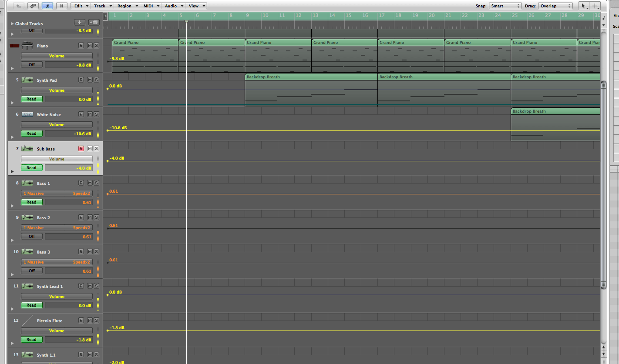Click the -4.0 dB volume field on Sub Bass
Screen dimensions: 619x364
point(69,167)
